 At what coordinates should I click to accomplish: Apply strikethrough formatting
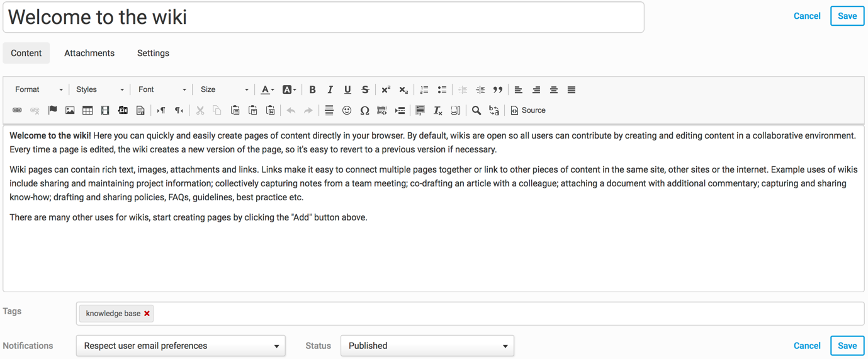click(365, 89)
